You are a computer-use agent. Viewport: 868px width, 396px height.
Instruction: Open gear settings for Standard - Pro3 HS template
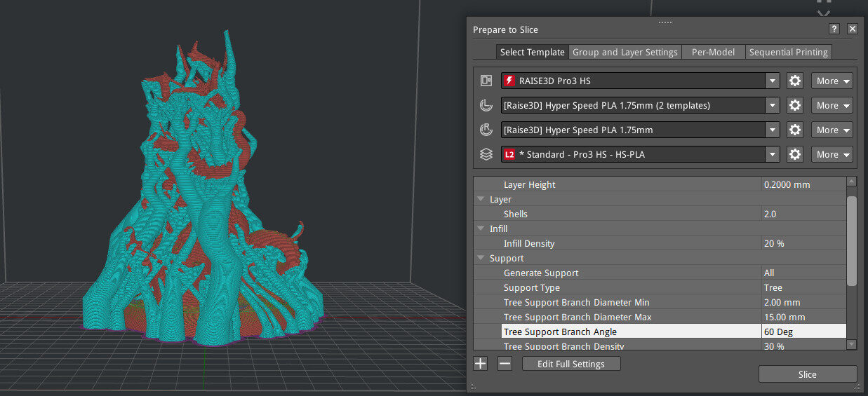tap(795, 154)
